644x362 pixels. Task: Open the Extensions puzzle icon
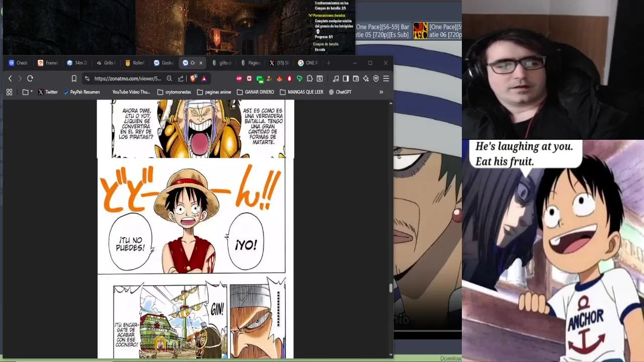[x=309, y=78]
